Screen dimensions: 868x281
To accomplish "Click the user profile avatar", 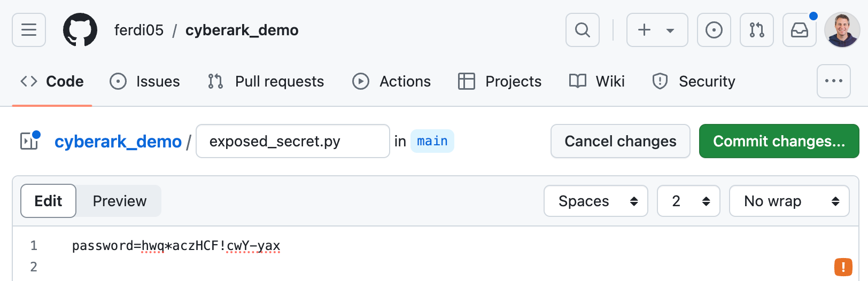I will (x=842, y=30).
